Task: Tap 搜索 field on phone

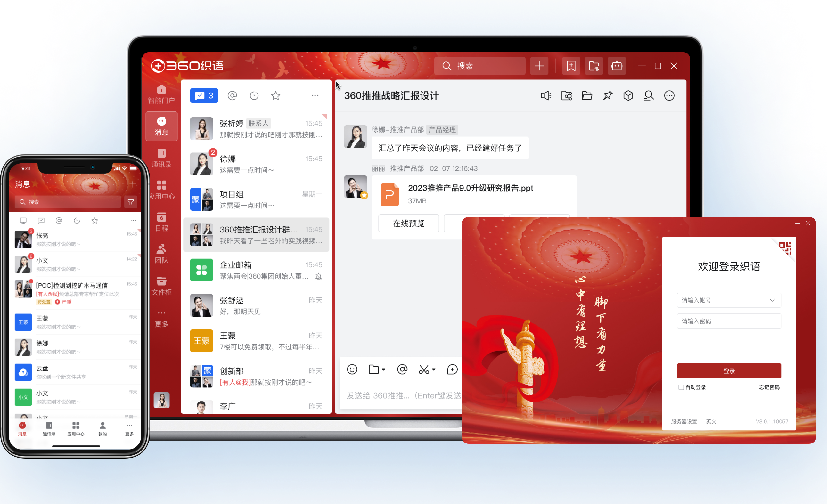Action: 68,202
